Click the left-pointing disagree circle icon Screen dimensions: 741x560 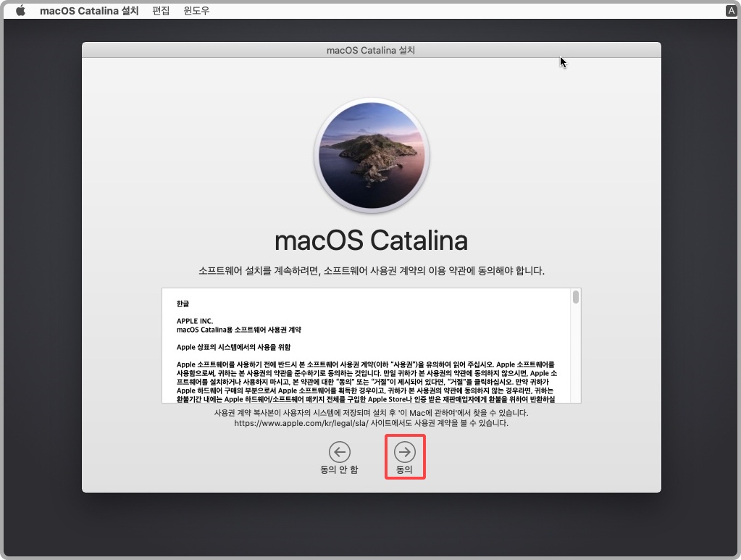pyautogui.click(x=339, y=452)
